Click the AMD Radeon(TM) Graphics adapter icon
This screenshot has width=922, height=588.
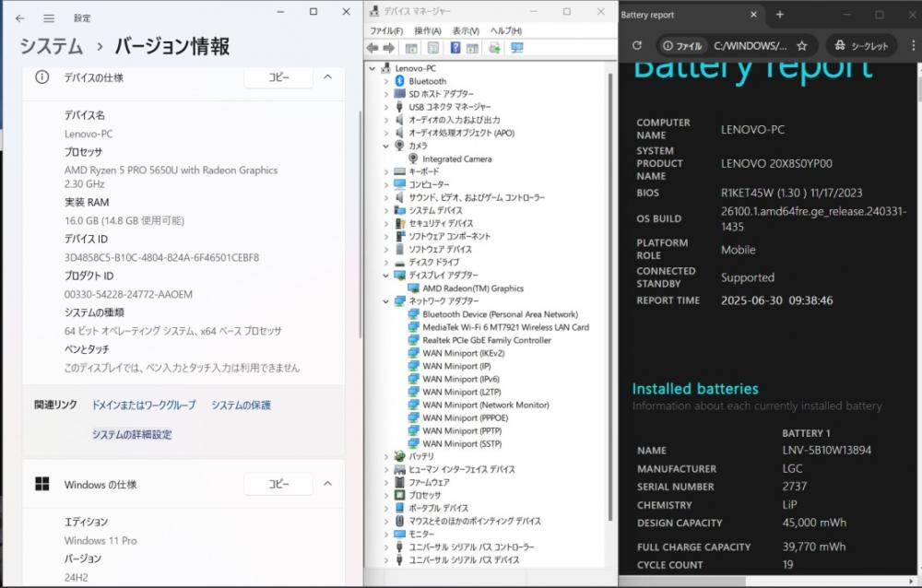(x=413, y=288)
